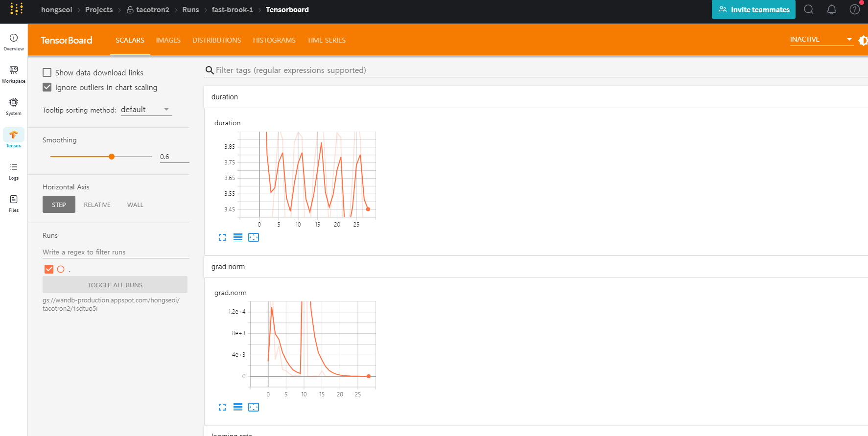Open the W&B home dots logo

click(x=16, y=9)
